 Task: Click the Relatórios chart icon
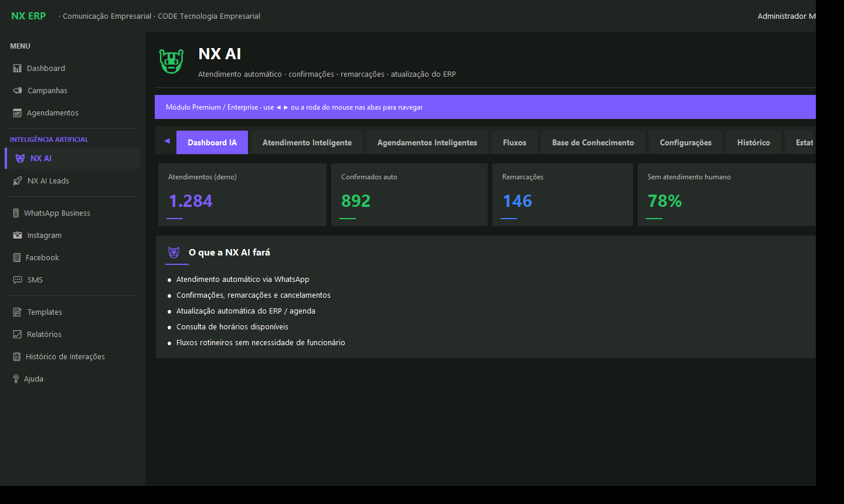(x=17, y=335)
